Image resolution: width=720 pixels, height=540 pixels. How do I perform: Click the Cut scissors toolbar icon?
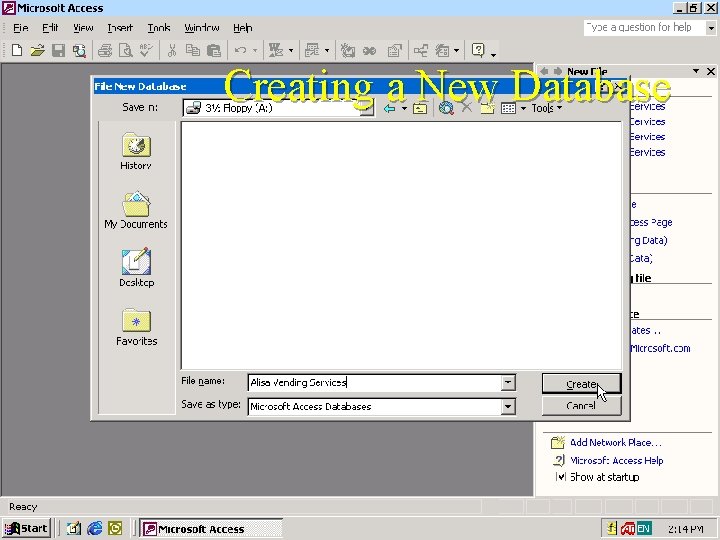(172, 50)
